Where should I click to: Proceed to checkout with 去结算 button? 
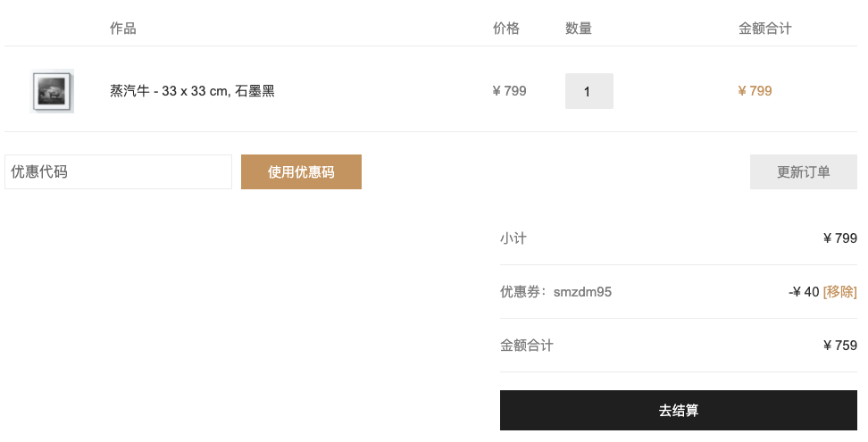pyautogui.click(x=678, y=411)
